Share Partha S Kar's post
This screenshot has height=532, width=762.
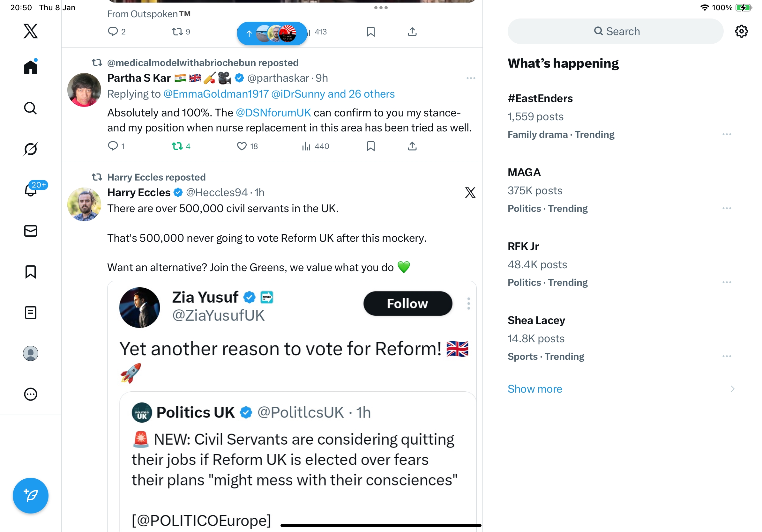point(412,146)
